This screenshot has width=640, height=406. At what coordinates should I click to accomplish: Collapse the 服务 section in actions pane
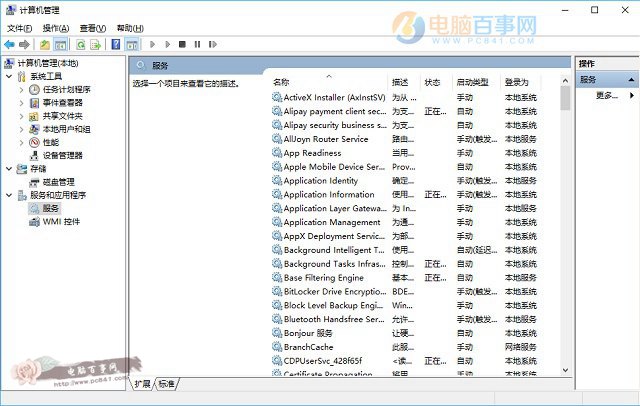(x=631, y=80)
